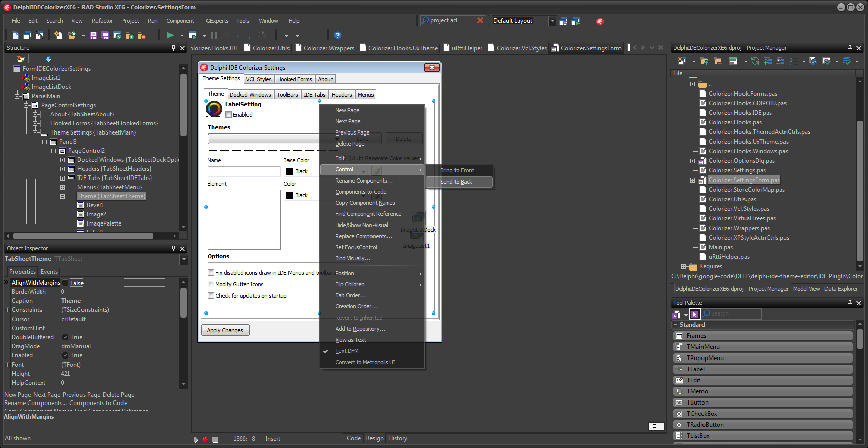This screenshot has width=868, height=448.
Task: Click the blue Help question-mark icon
Action: pos(338,35)
